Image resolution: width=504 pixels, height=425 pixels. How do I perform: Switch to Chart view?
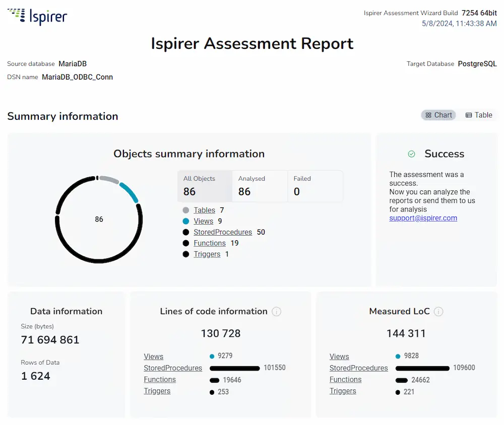(438, 115)
